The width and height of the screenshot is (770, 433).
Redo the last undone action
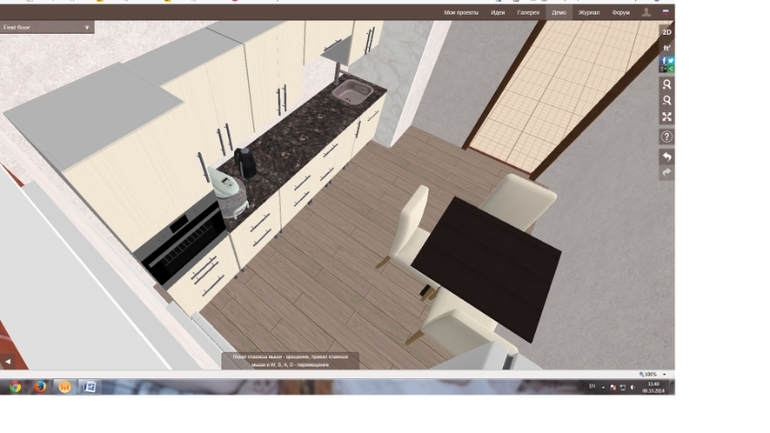pos(667,173)
